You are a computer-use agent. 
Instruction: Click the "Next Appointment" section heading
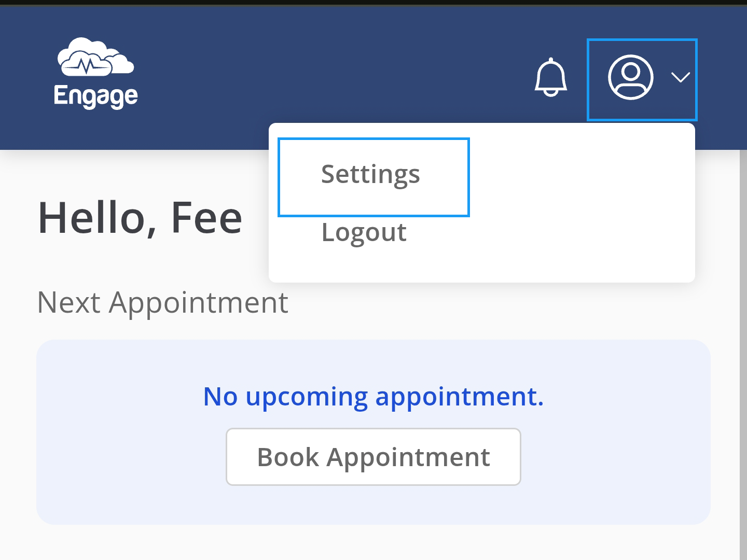pyautogui.click(x=163, y=303)
